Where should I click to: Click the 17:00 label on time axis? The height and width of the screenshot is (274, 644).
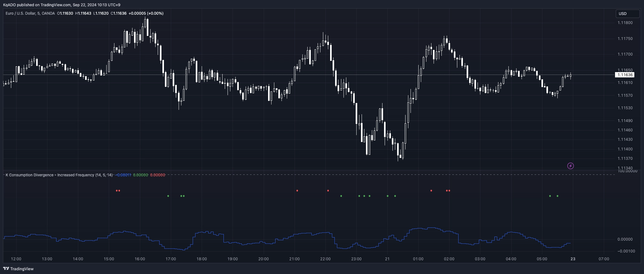(171, 259)
